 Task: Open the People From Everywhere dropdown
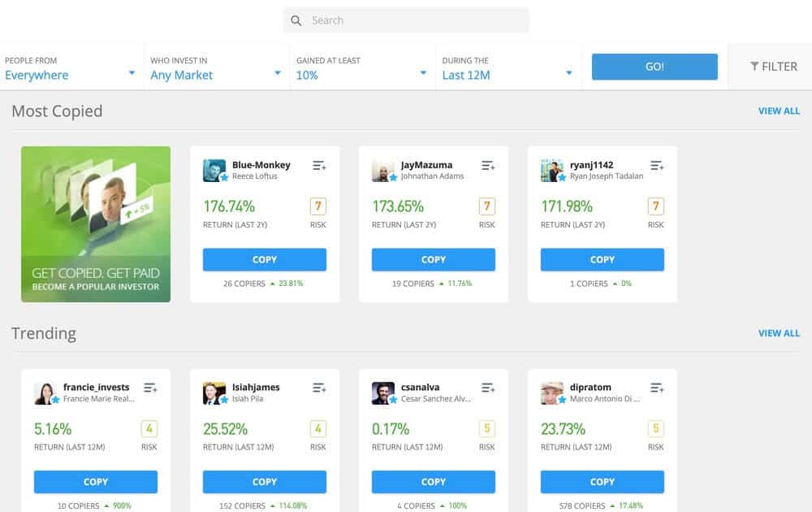click(x=71, y=67)
